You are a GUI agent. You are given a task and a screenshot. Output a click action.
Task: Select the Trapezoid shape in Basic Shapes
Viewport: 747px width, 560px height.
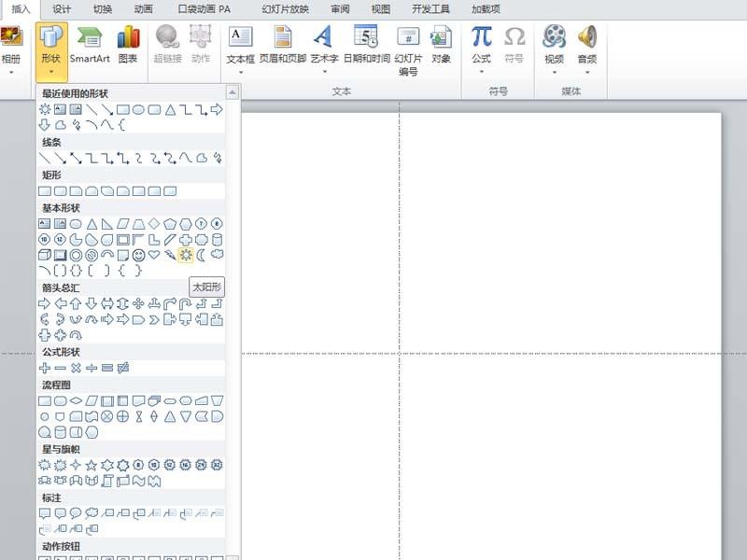[138, 224]
